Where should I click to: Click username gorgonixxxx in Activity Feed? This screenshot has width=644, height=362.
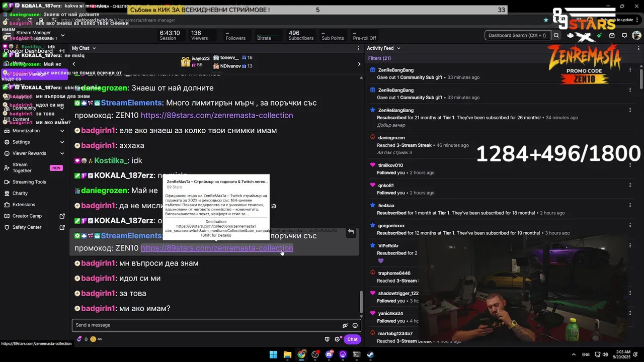[x=391, y=226]
